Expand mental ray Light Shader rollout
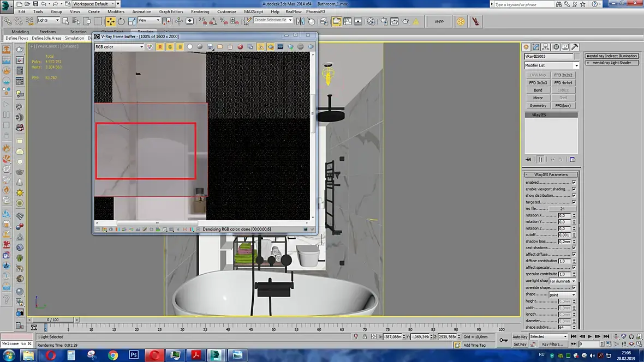The height and width of the screenshot is (362, 644). click(612, 63)
